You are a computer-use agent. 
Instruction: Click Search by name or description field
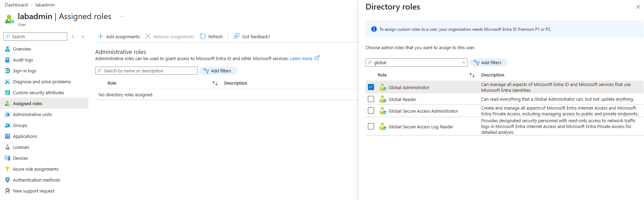[x=146, y=71]
